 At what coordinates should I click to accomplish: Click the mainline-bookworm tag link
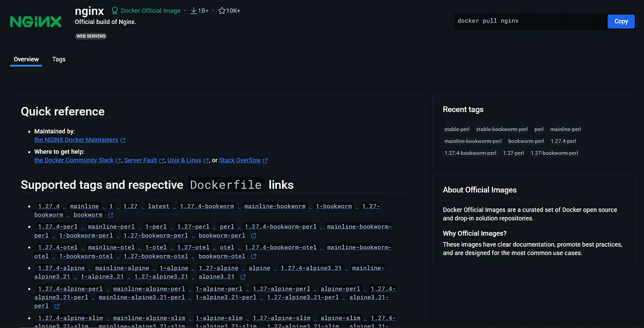pos(275,206)
